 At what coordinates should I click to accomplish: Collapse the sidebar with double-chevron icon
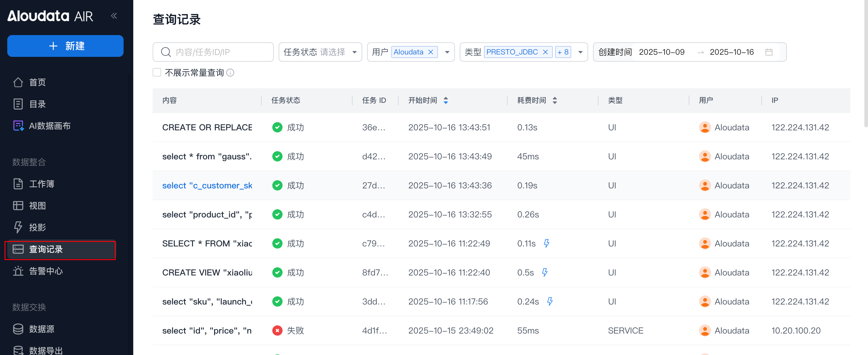coord(114,16)
